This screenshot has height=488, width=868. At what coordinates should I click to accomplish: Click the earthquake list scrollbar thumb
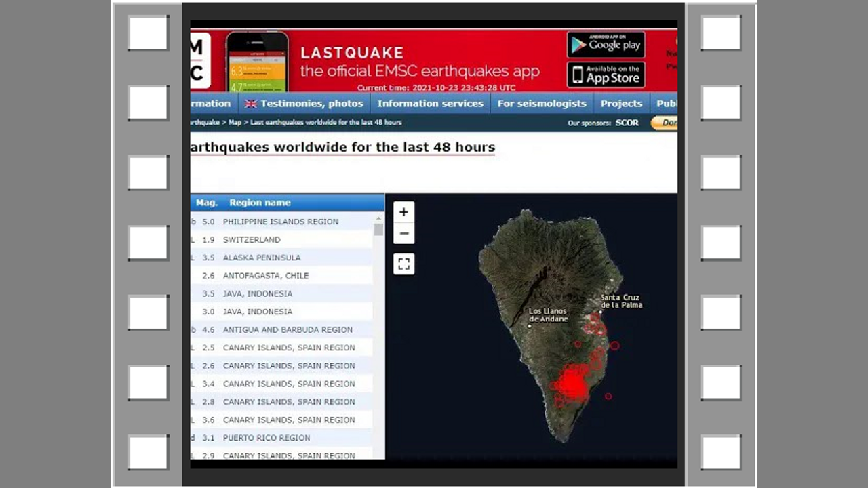pos(378,229)
